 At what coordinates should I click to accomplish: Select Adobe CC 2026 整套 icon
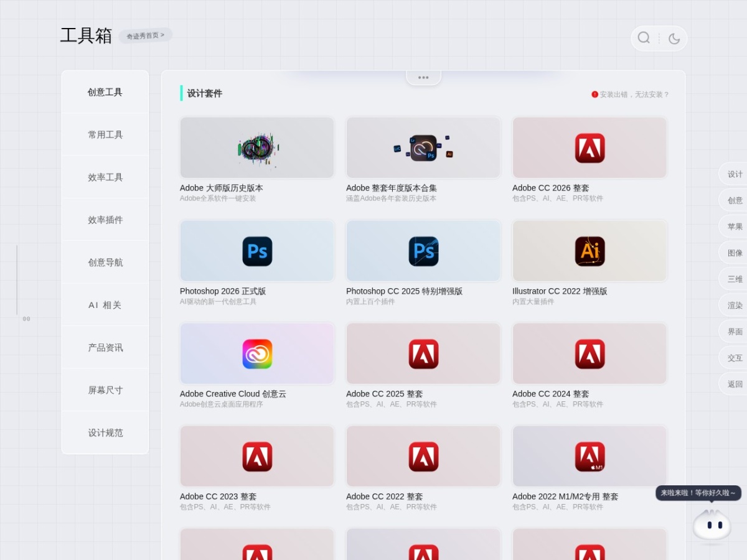tap(590, 148)
